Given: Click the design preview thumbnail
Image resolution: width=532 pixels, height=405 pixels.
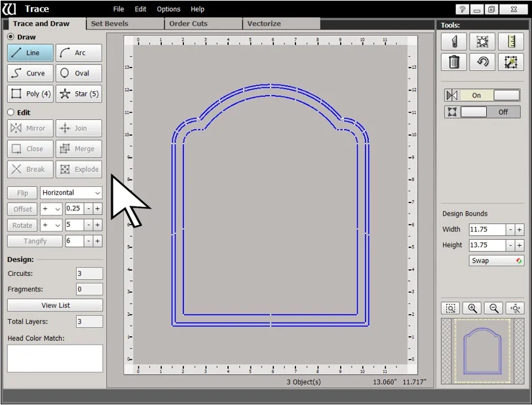Looking at the screenshot, I should tap(482, 351).
